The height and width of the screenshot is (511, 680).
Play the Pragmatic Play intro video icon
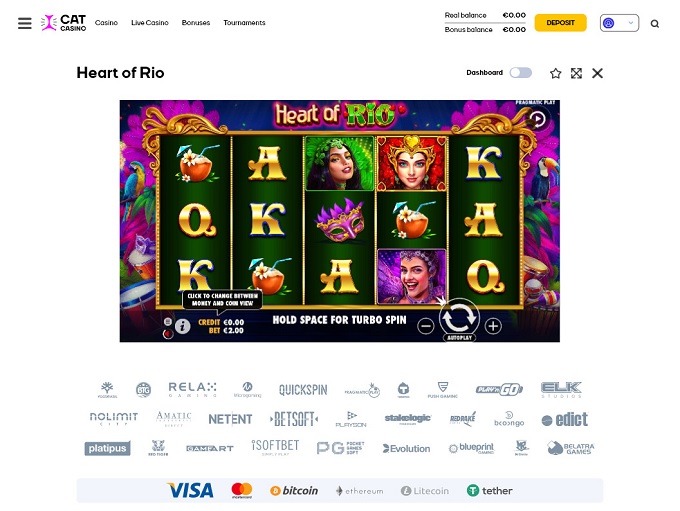(538, 118)
